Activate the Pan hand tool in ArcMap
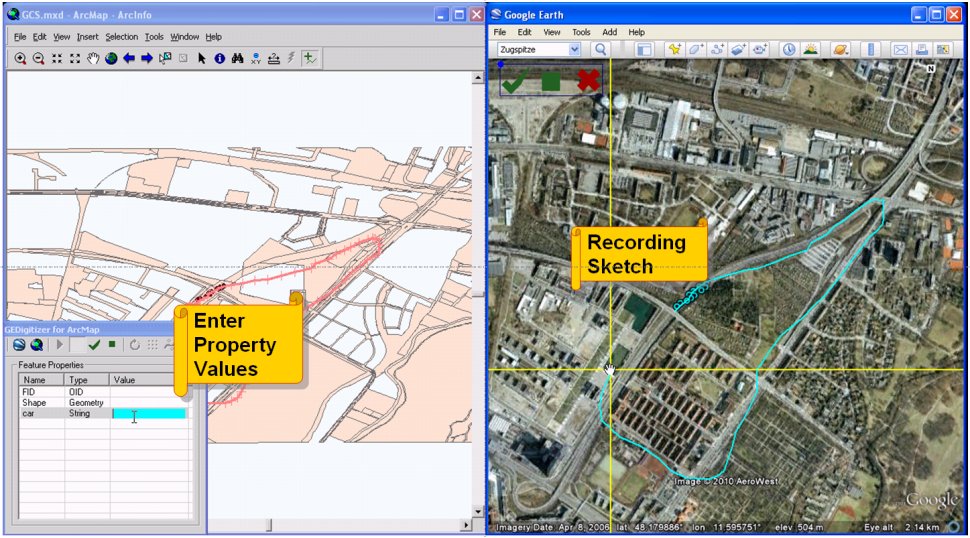This screenshot has height=538, width=970. tap(93, 58)
